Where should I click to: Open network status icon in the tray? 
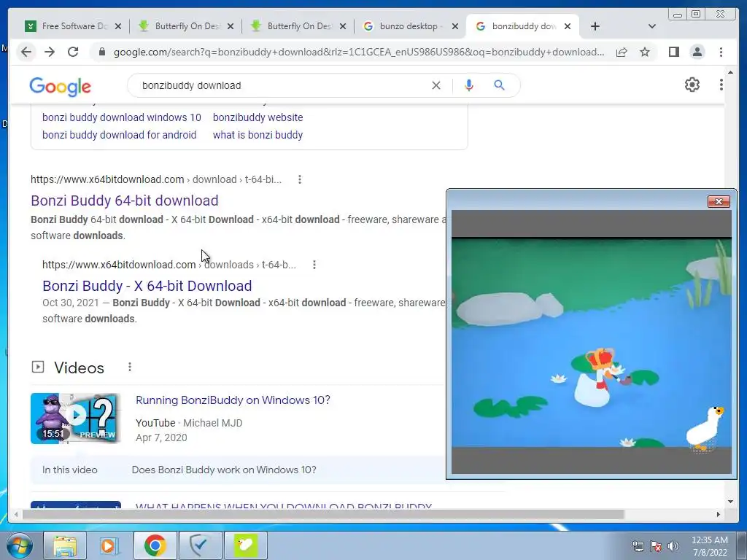coord(638,545)
